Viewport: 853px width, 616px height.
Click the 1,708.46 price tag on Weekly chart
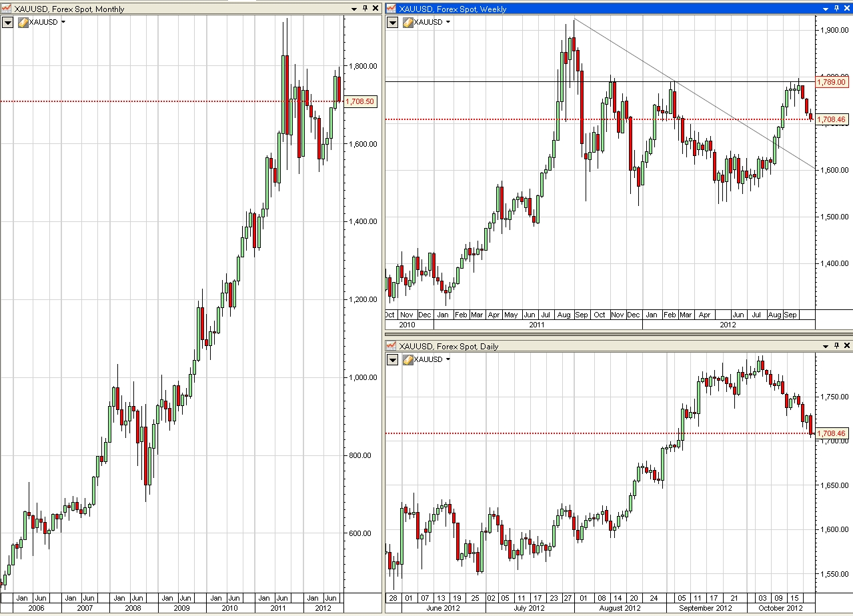(x=833, y=119)
